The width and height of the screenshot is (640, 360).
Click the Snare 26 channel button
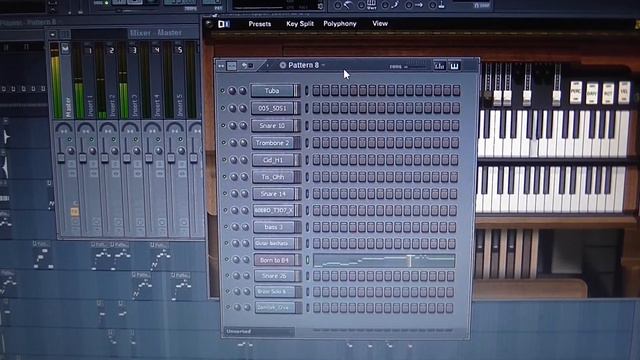coord(278,276)
